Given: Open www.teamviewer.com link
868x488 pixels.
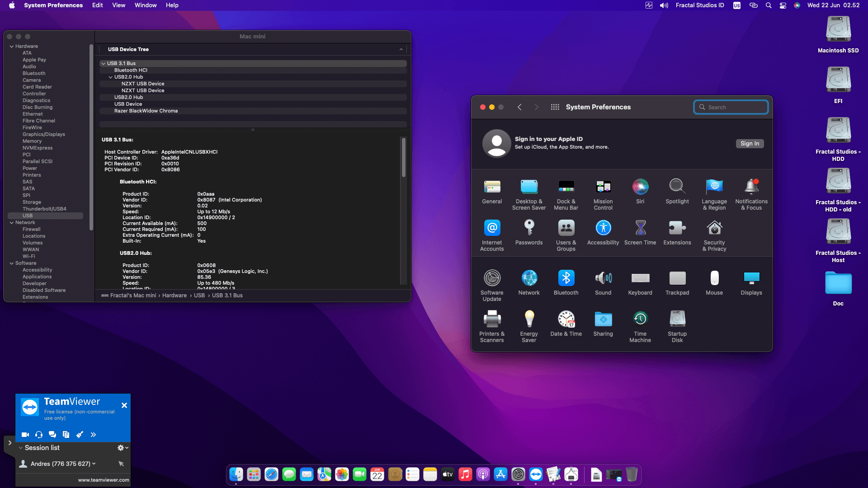Looking at the screenshot, I should click(104, 480).
